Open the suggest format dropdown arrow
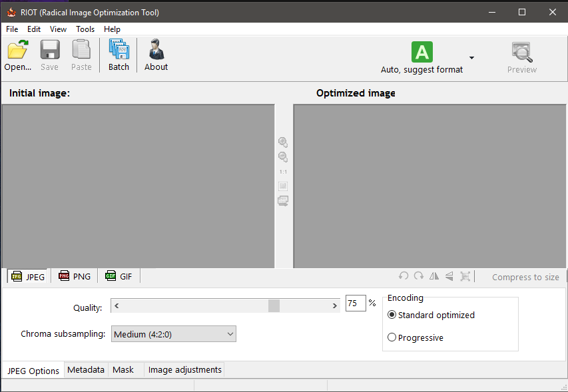 (x=471, y=58)
